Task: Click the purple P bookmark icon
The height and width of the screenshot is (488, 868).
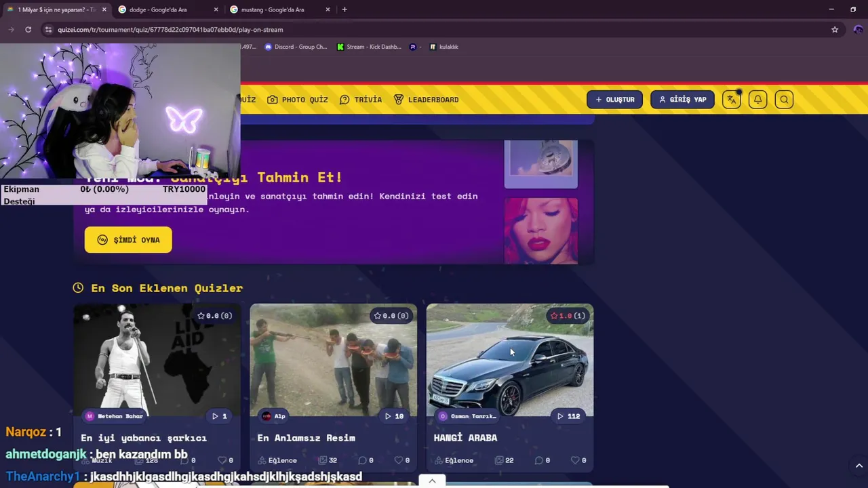Action: [413, 47]
